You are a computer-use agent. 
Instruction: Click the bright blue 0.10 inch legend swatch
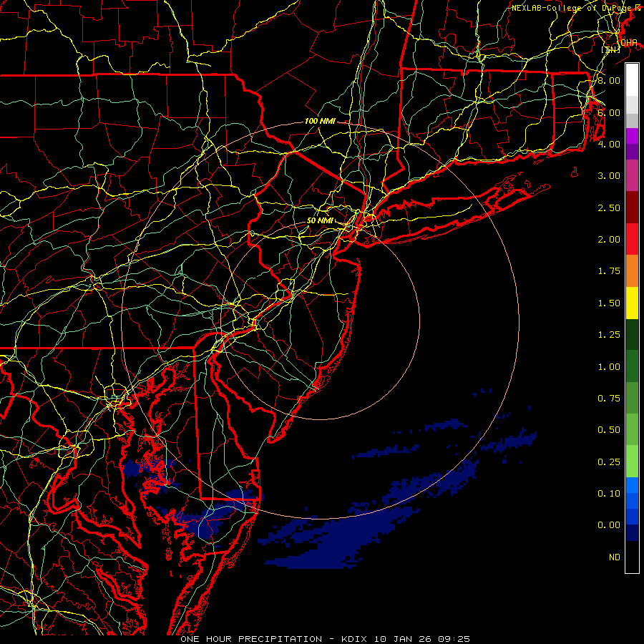632,485
